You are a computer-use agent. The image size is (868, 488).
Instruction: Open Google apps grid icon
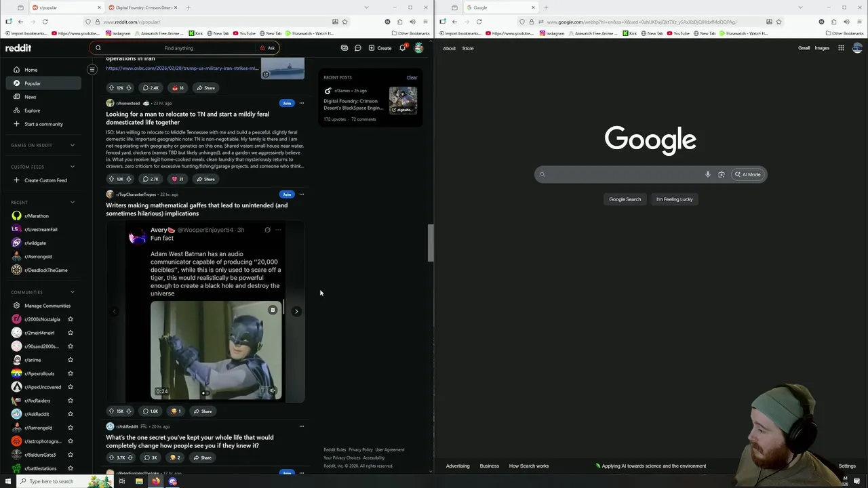pyautogui.click(x=841, y=48)
